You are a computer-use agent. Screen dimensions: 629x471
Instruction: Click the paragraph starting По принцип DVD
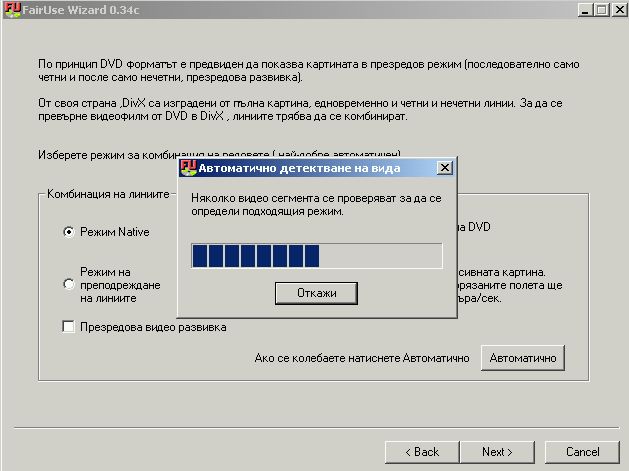(308, 71)
